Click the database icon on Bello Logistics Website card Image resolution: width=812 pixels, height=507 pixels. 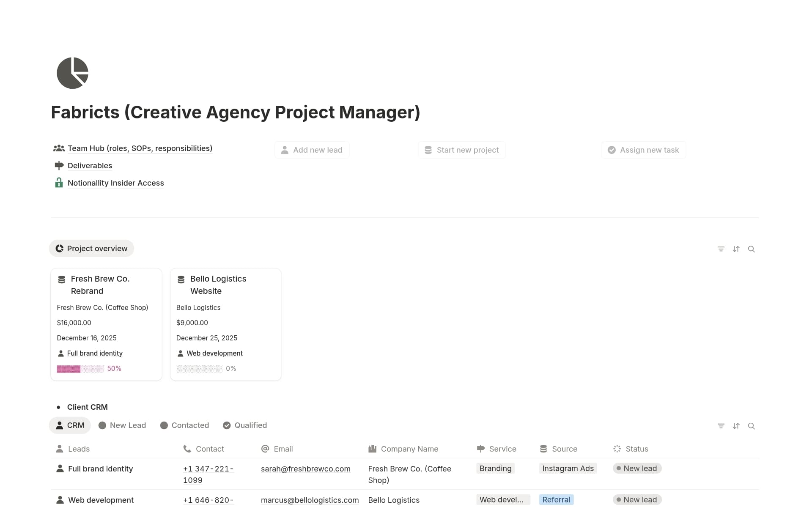[x=181, y=279]
